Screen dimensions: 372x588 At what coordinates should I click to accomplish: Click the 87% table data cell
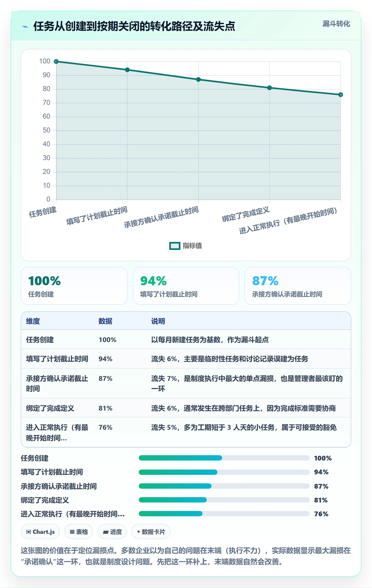click(x=105, y=378)
